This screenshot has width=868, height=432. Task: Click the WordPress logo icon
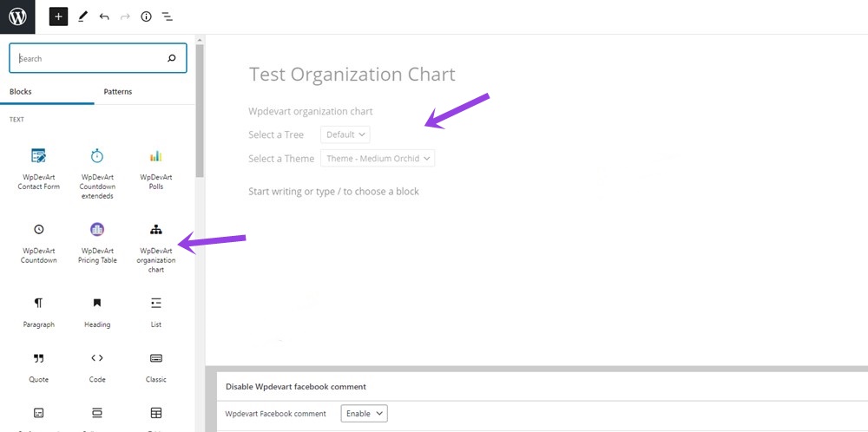pyautogui.click(x=17, y=16)
